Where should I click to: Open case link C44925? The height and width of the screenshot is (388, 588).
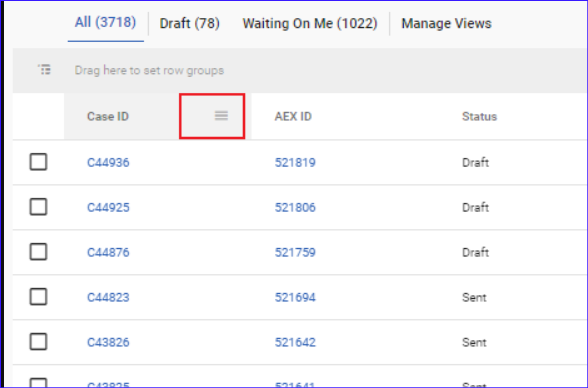(108, 208)
